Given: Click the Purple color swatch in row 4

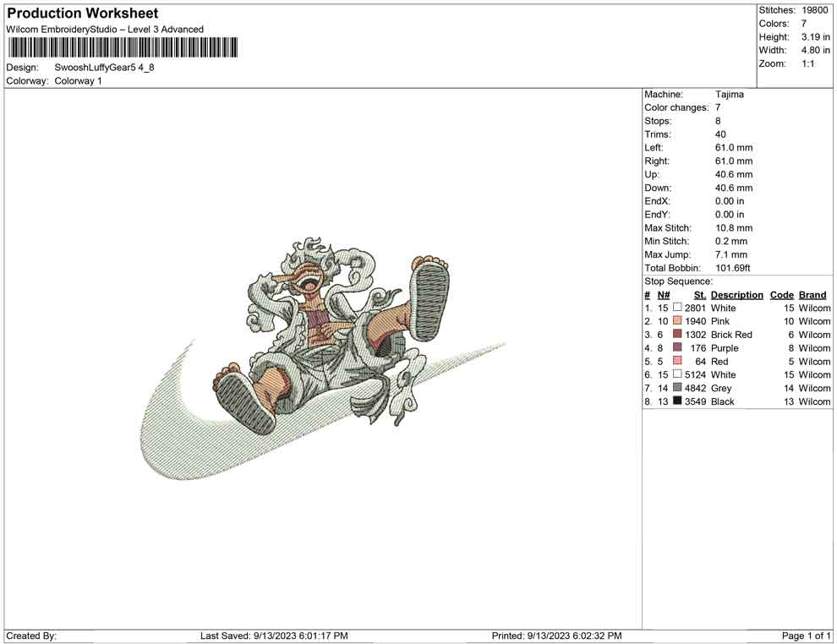Looking at the screenshot, I should click(x=677, y=347).
